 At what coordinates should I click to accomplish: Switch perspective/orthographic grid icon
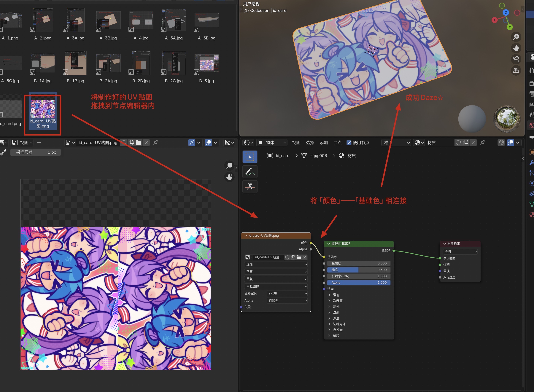tap(516, 70)
